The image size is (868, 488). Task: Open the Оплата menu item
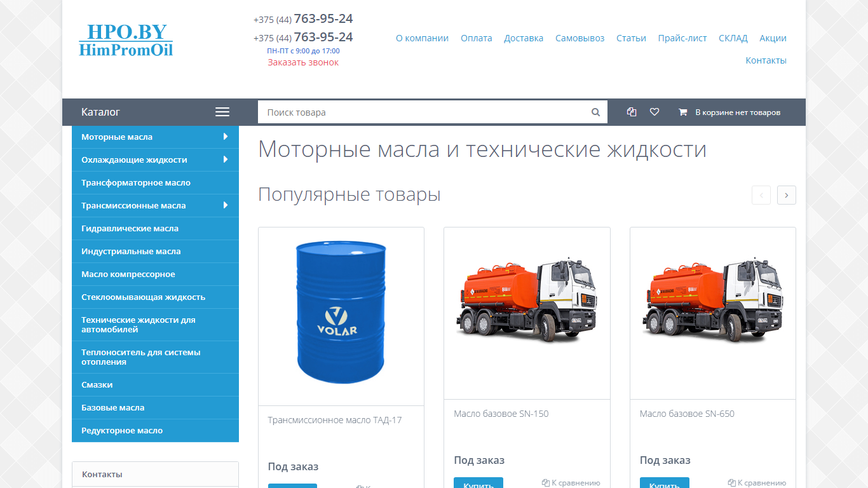click(x=477, y=38)
